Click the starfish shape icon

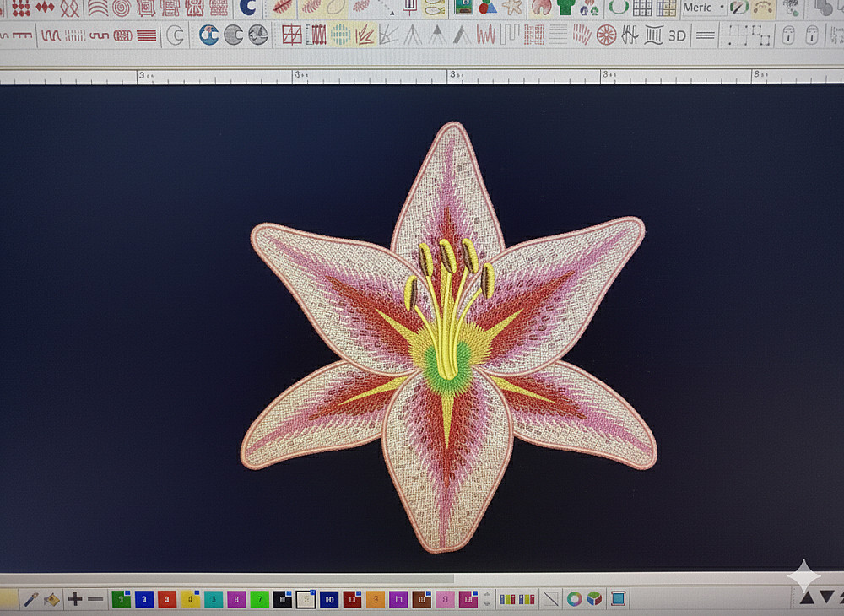click(x=512, y=8)
